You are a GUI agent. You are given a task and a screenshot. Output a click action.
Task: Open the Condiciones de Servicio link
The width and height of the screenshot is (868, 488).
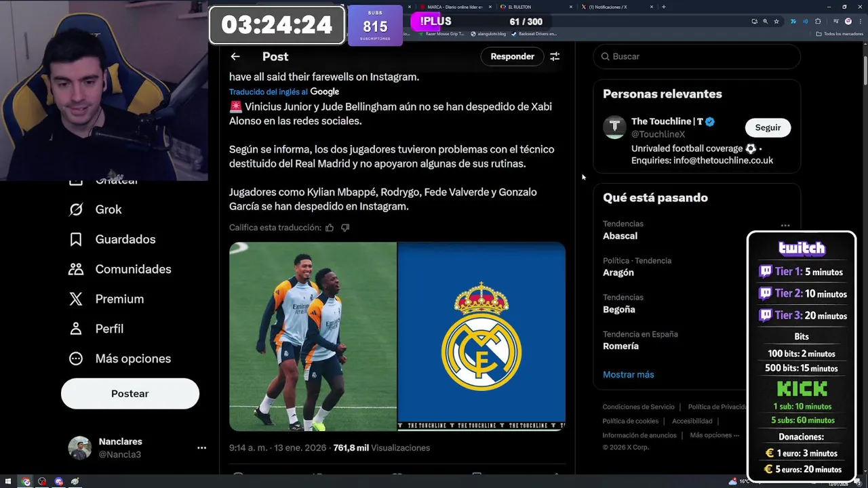point(639,407)
